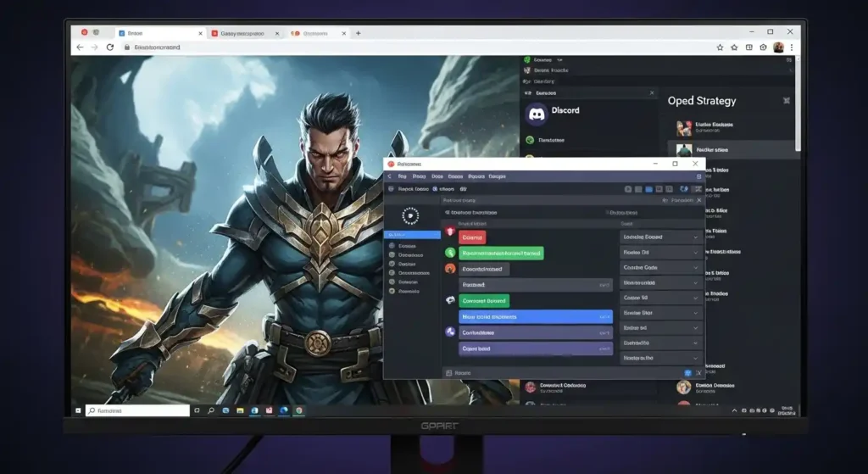
Task: Expand the bottom dropdown in right column
Action: [x=661, y=359]
